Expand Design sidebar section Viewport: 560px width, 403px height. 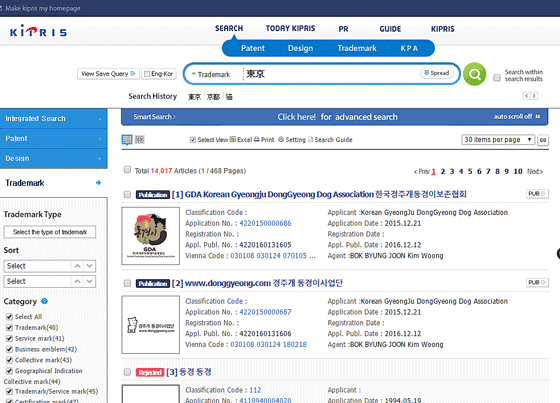54,158
